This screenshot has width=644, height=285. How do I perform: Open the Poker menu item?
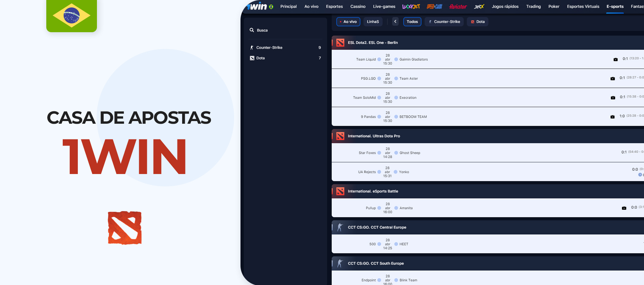[x=554, y=6]
